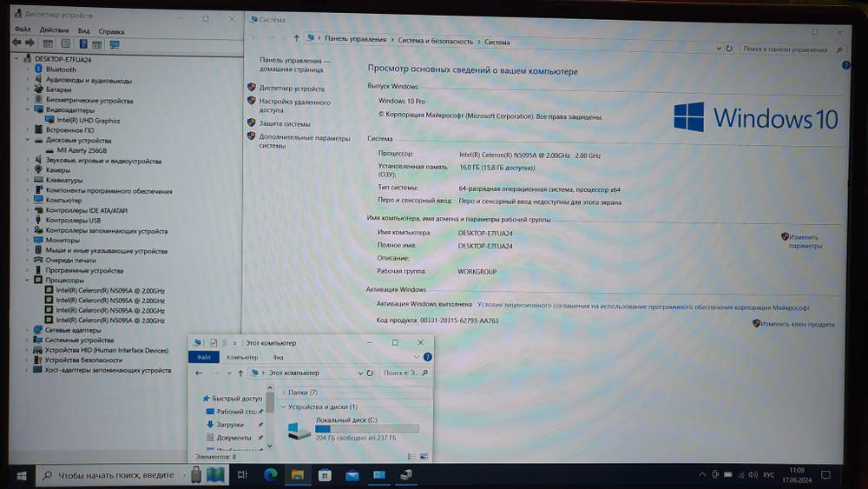Click the Back arrow in Device Manager toolbar
Image resolution: width=868 pixels, height=489 pixels.
[x=16, y=43]
